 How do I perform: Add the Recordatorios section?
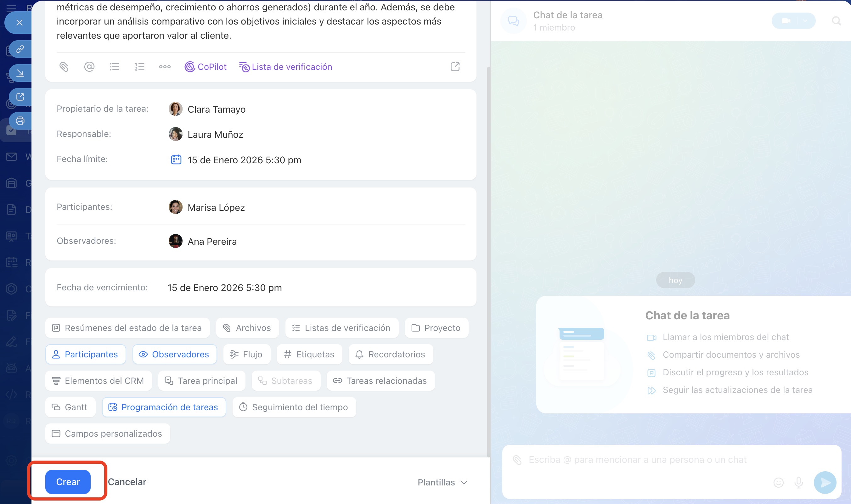(390, 354)
